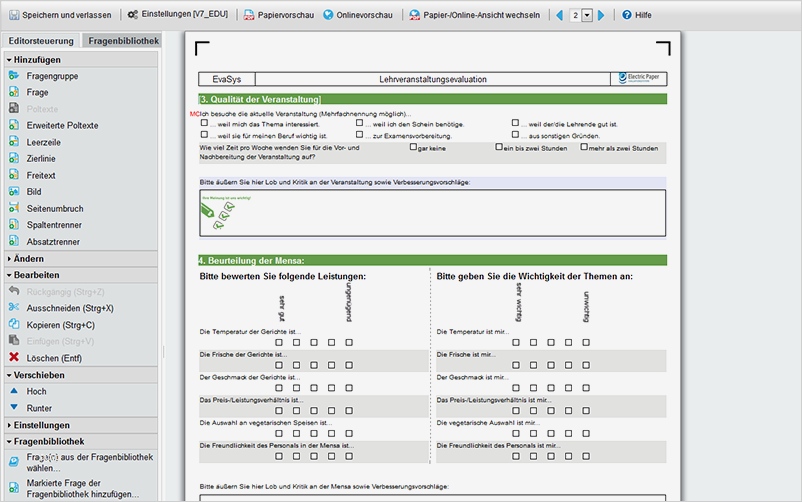Open the page number dropdown
802x502 pixels.
click(587, 15)
